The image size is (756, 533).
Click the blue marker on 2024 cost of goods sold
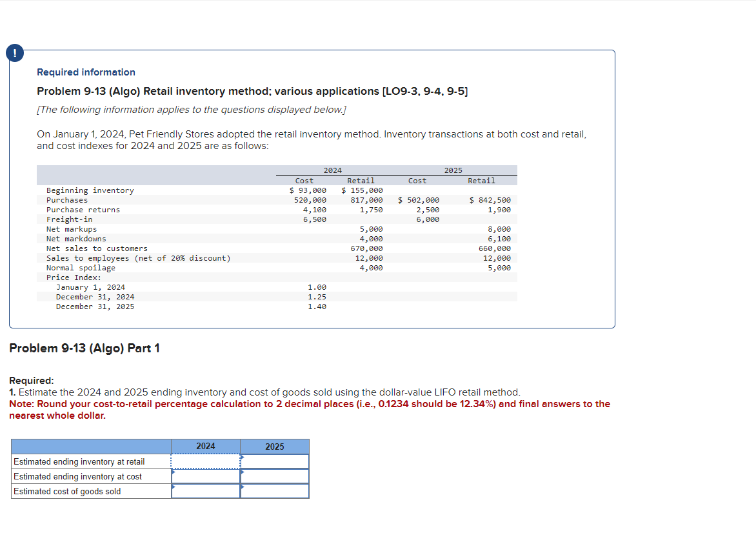coord(172,487)
